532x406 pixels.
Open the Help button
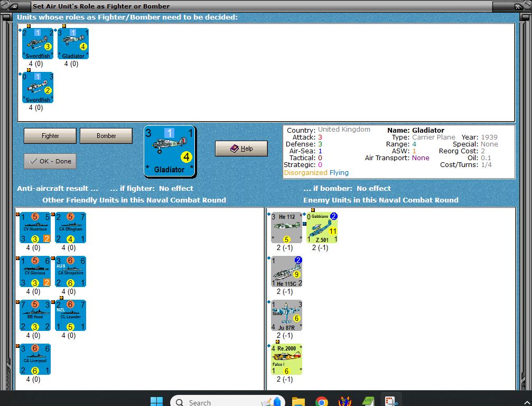point(241,149)
